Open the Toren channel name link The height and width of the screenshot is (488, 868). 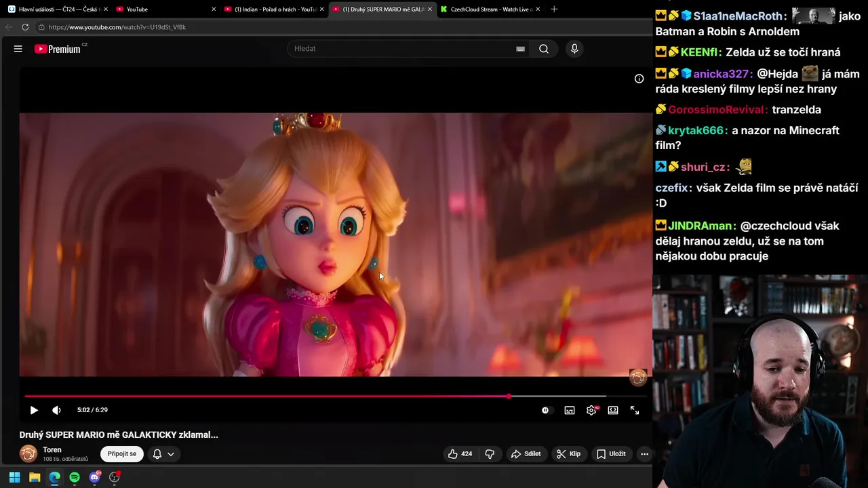(x=52, y=450)
